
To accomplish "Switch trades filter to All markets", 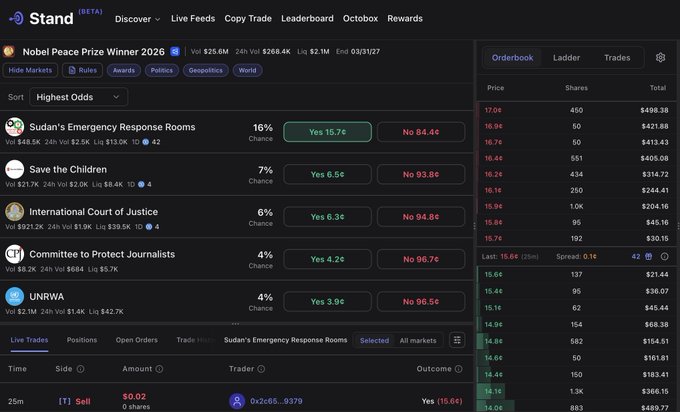I will coord(418,340).
